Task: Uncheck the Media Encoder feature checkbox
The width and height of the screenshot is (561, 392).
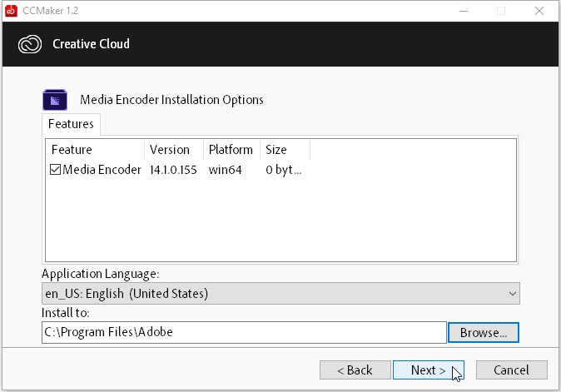Action: (x=55, y=170)
